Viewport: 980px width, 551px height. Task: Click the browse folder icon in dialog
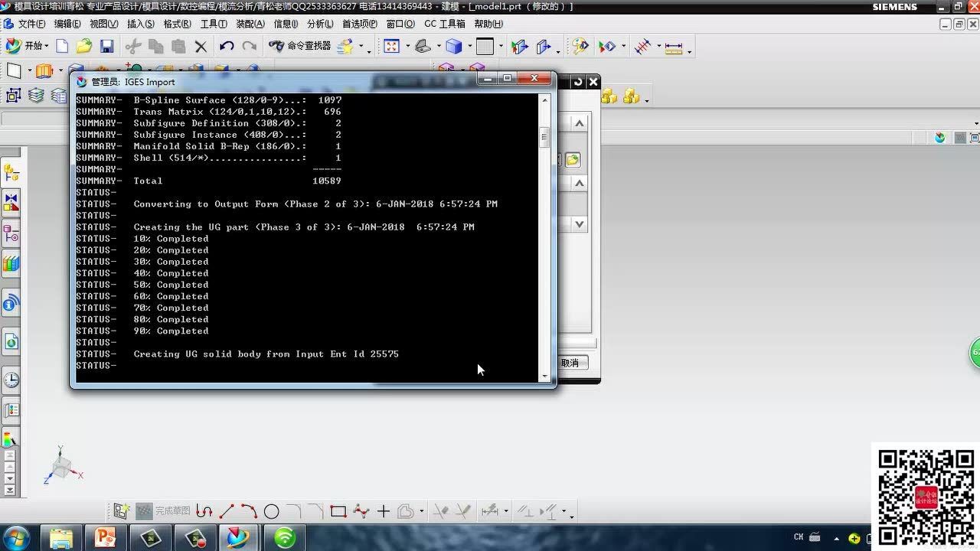point(573,160)
